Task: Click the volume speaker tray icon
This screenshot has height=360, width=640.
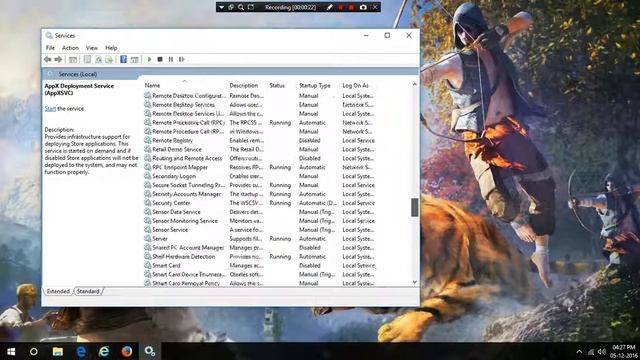Action: 602,351
